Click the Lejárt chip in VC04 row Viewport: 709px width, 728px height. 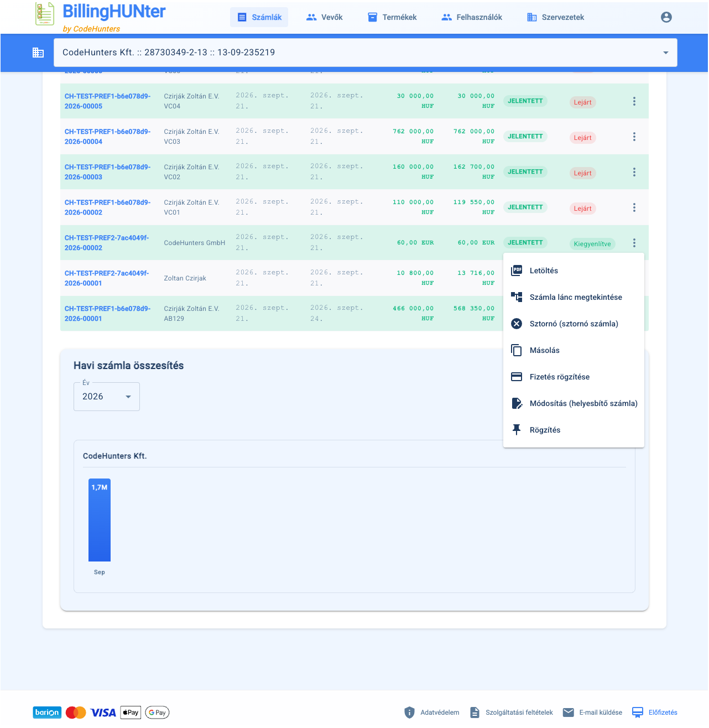click(x=582, y=102)
